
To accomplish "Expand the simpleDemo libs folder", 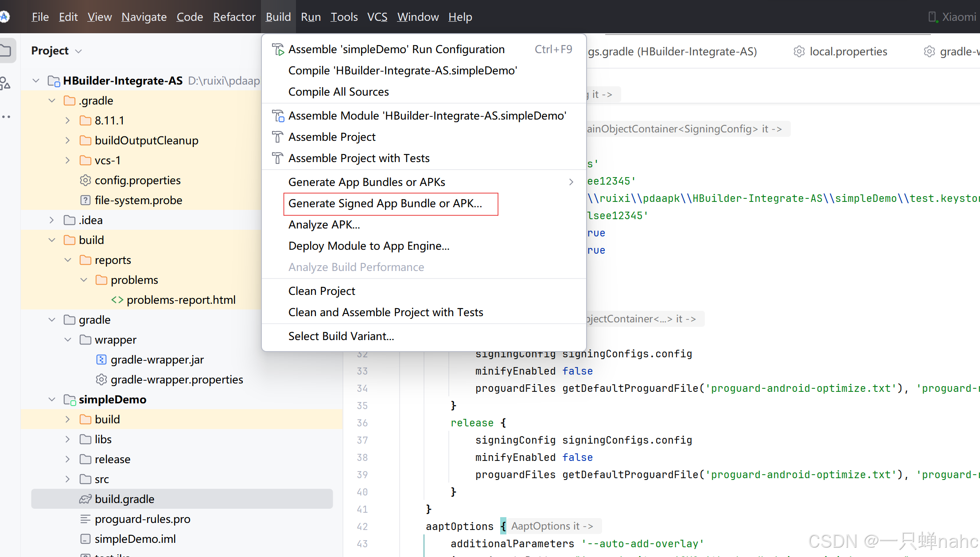I will [x=68, y=439].
